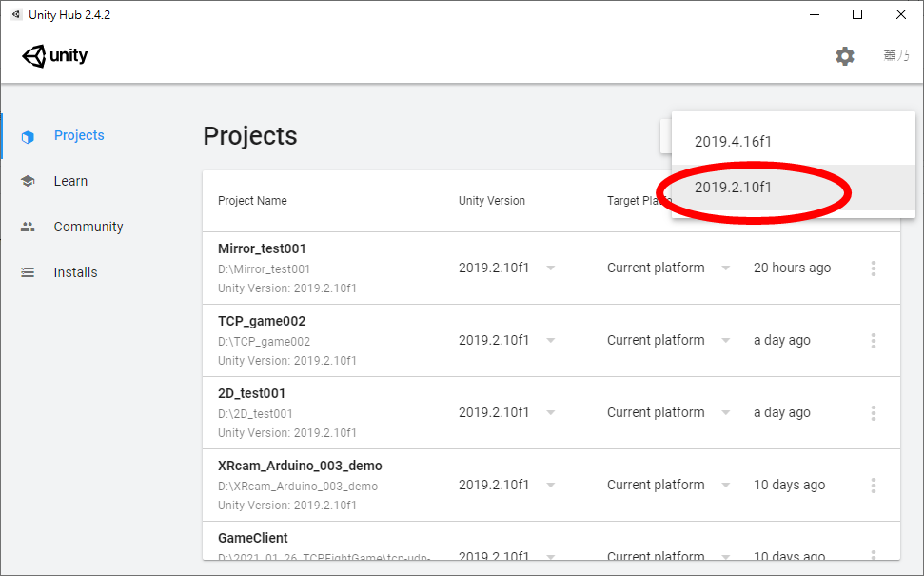
Task: Open the three-dot menu for XRcam_Arduino_003_demo
Action: click(874, 486)
